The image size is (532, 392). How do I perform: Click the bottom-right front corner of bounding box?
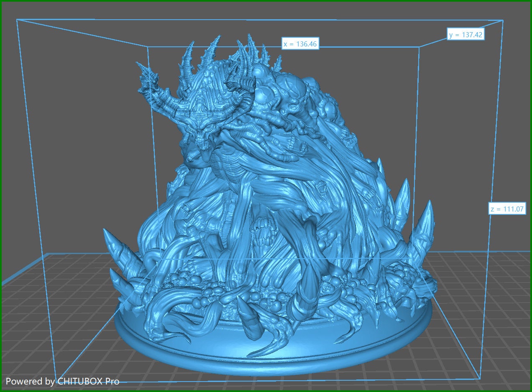tap(479, 379)
